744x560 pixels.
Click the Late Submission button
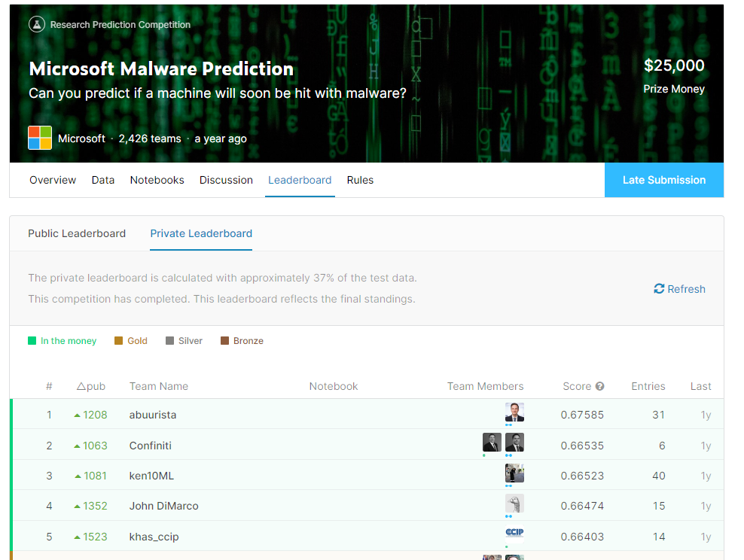[664, 180]
